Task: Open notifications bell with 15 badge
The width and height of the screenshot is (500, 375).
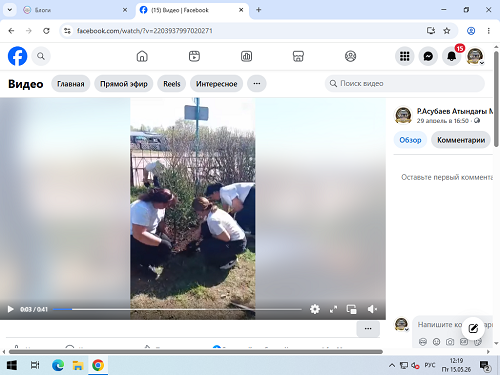Action: [452, 56]
